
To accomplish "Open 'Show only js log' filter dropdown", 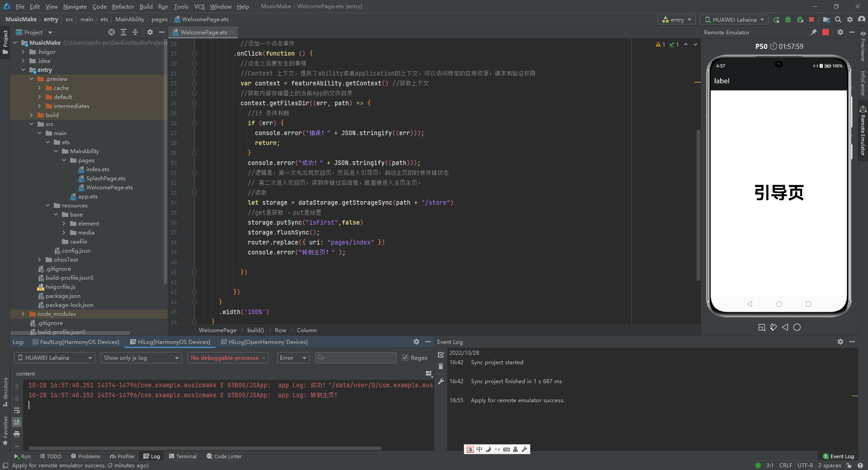I will tap(142, 357).
